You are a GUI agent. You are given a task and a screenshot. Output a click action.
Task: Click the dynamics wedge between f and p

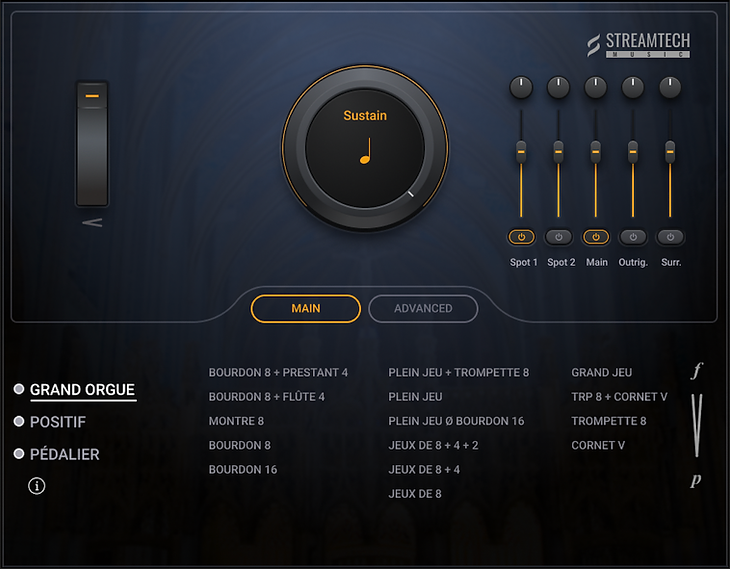click(x=696, y=425)
